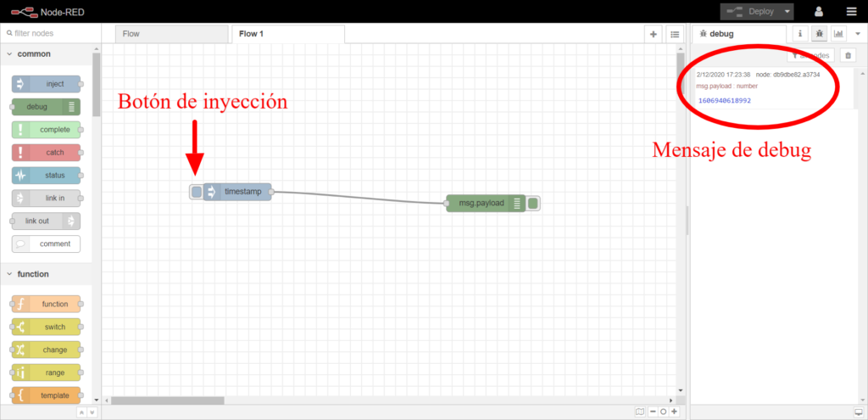Select the comment node in the palette
Image resolution: width=868 pixels, height=420 pixels.
(x=46, y=244)
